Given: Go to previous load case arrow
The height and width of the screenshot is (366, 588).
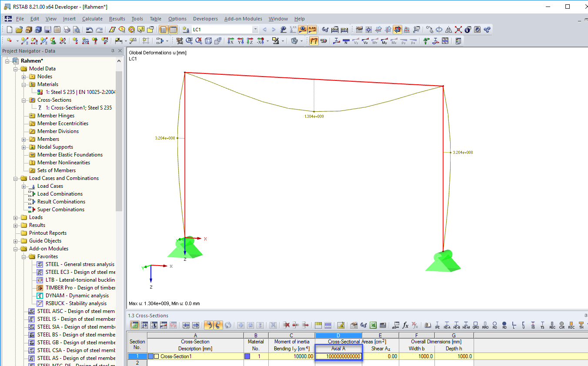Looking at the screenshot, I should tap(264, 30).
